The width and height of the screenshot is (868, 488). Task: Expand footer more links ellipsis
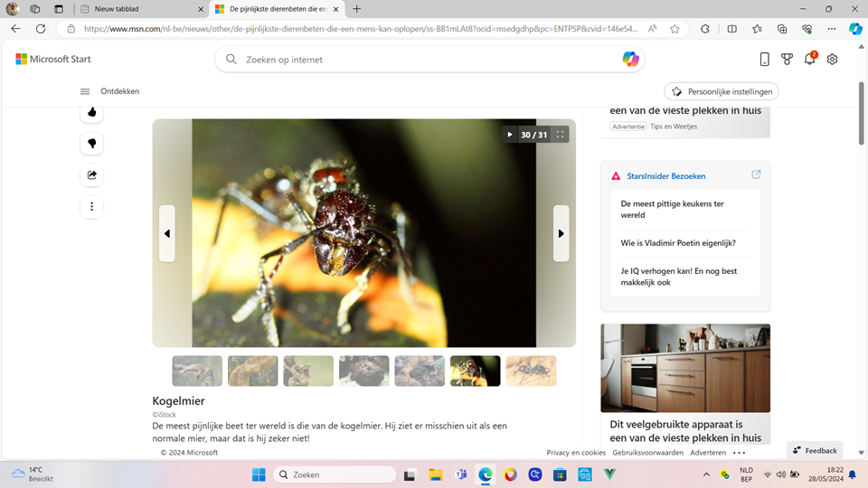pyautogui.click(x=739, y=453)
